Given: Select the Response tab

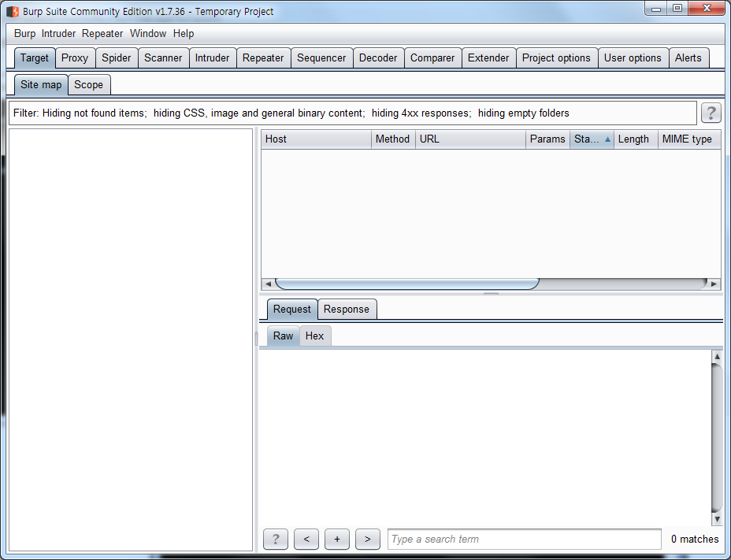Looking at the screenshot, I should [347, 310].
